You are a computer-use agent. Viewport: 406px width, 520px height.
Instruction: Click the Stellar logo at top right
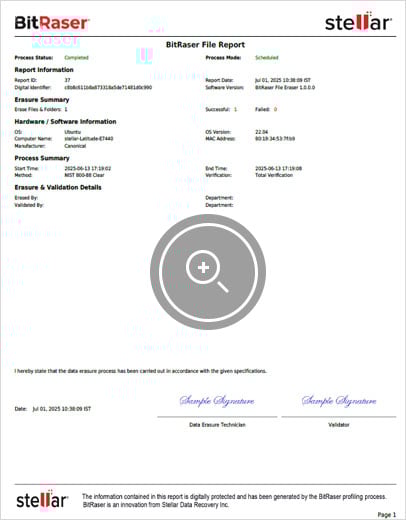coord(358,22)
